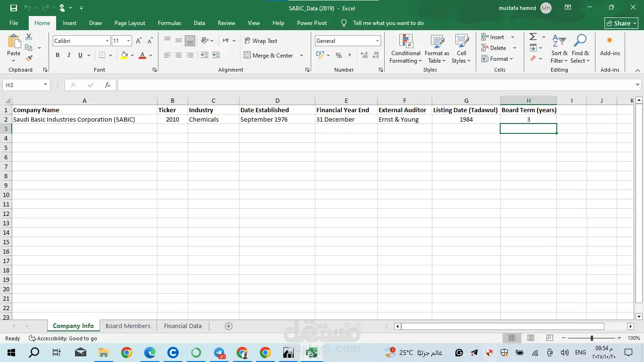Image resolution: width=644 pixels, height=362 pixels.
Task: Open Cell Styles gallery
Action: click(461, 49)
